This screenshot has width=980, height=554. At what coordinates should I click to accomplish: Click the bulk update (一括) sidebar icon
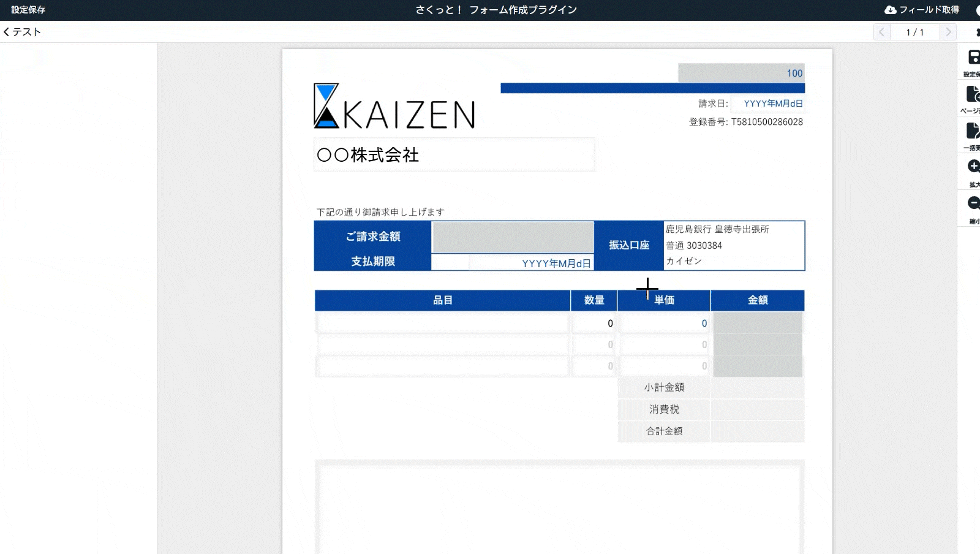click(973, 131)
